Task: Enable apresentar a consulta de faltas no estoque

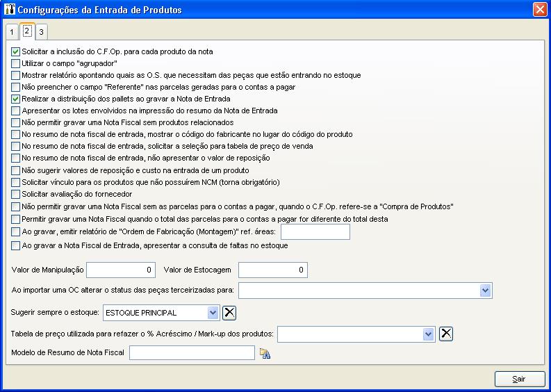Action: tap(15, 246)
